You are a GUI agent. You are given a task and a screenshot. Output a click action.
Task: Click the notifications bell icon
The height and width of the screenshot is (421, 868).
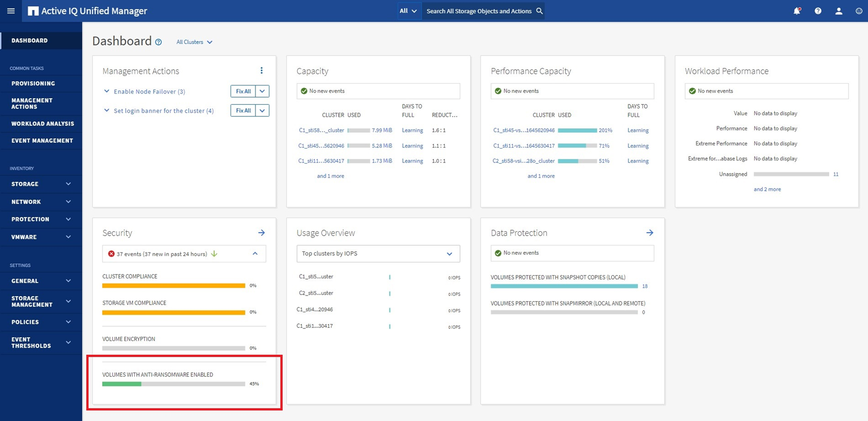pyautogui.click(x=796, y=11)
